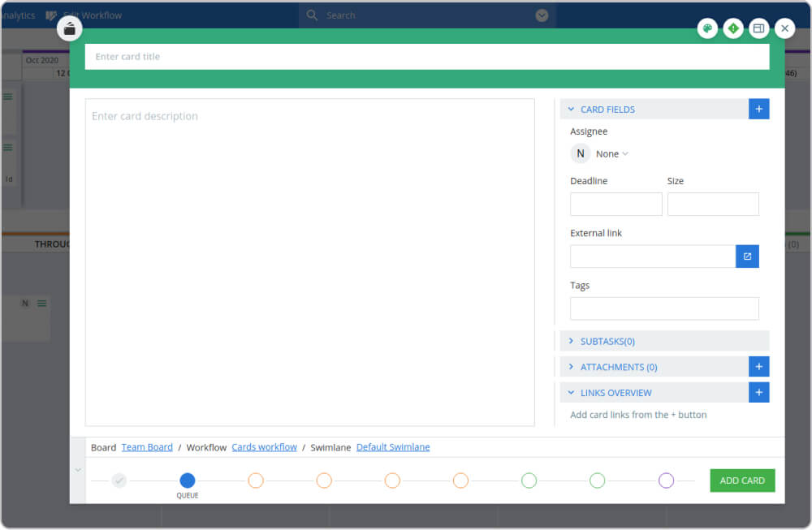Click the Deadline input field
This screenshot has height=530, width=812.
coord(615,205)
